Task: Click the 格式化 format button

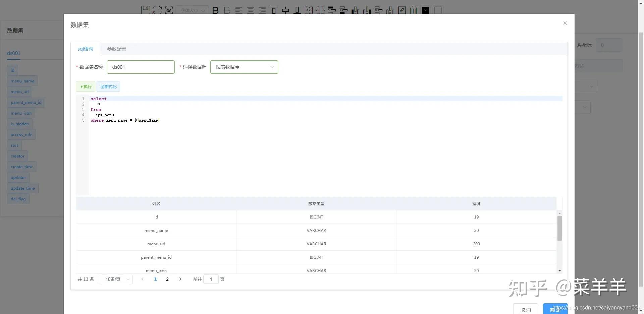Action: click(108, 86)
